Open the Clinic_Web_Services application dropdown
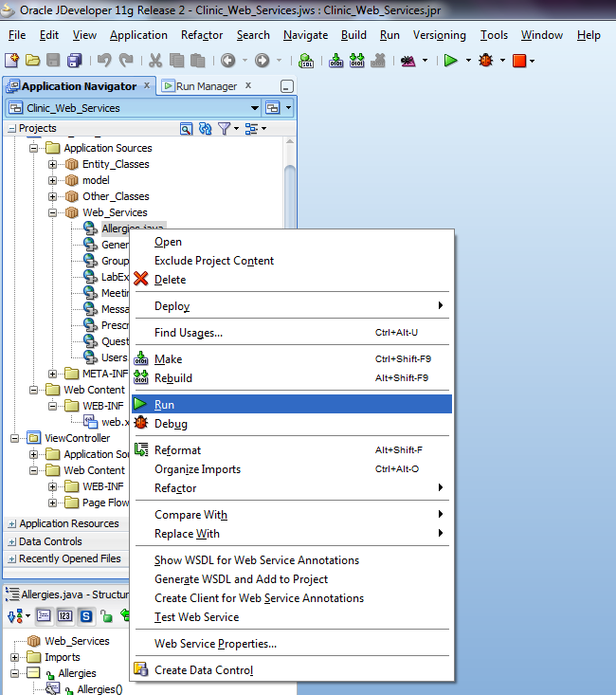This screenshot has height=695, width=616. 254,108
